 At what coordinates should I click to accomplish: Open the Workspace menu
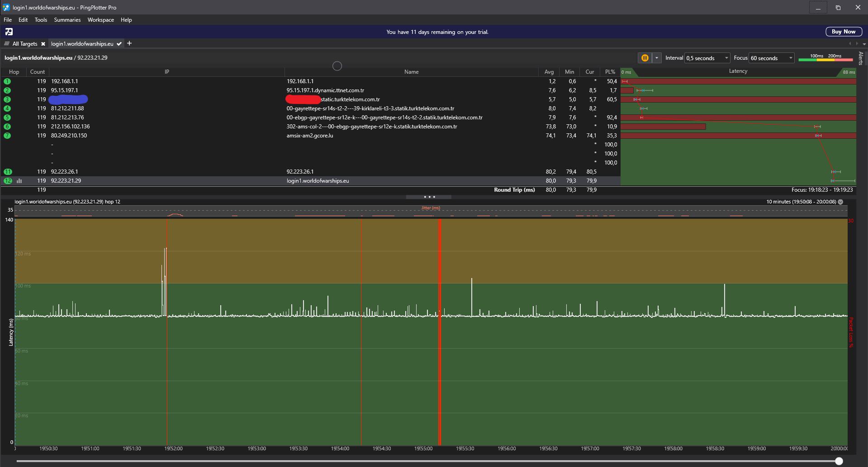tap(100, 20)
